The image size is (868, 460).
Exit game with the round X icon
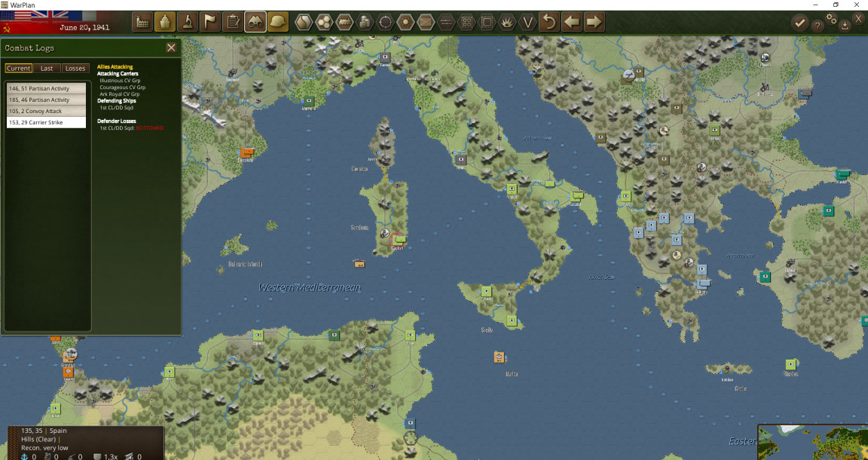click(859, 19)
